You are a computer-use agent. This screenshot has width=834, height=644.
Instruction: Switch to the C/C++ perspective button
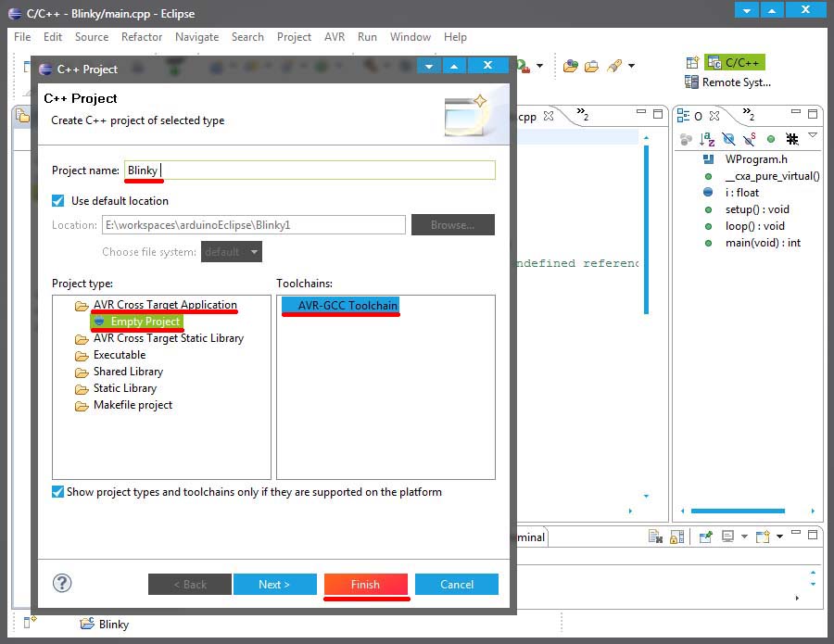(735, 63)
